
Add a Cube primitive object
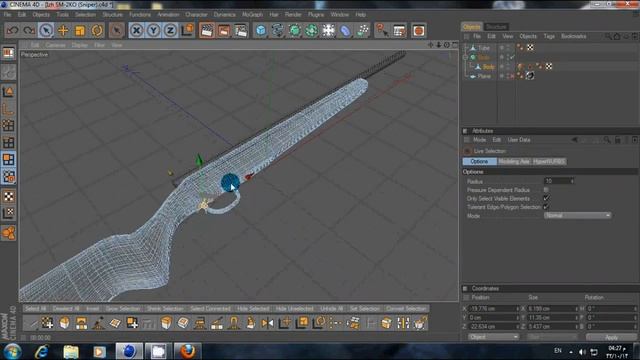tap(261, 31)
